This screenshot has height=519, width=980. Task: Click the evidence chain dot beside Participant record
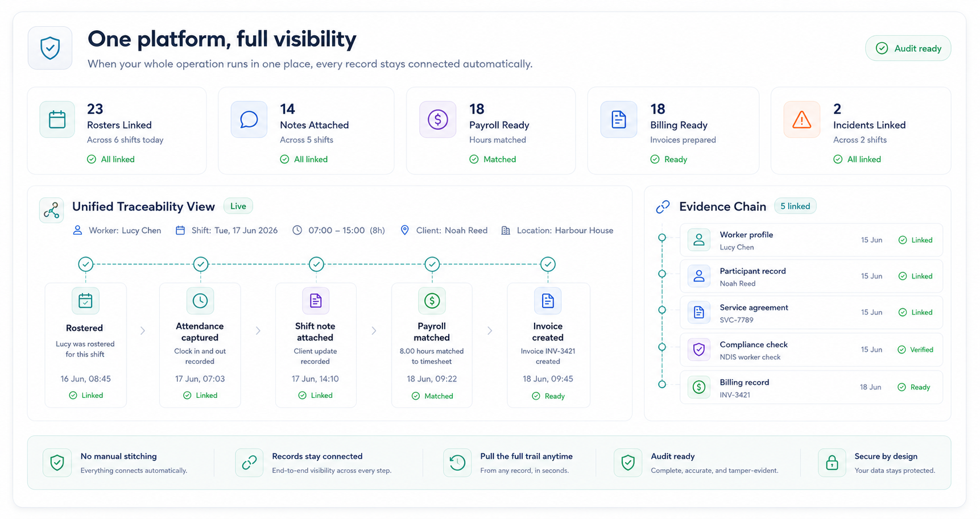point(662,274)
